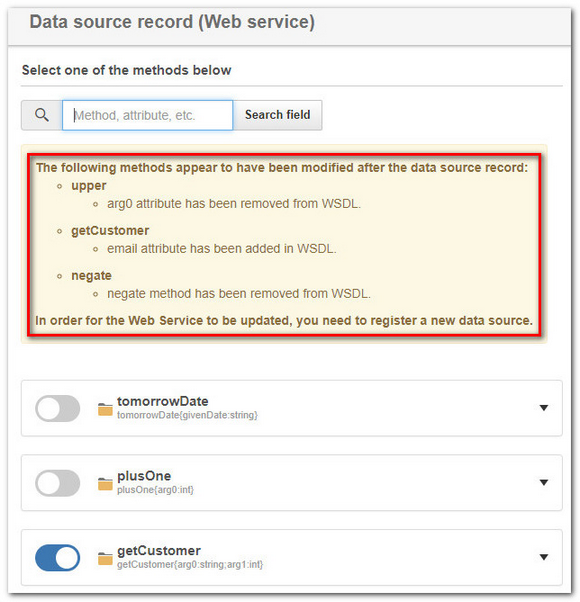Click the negate entry in warning list
This screenshot has width=580, height=602.
(x=91, y=276)
